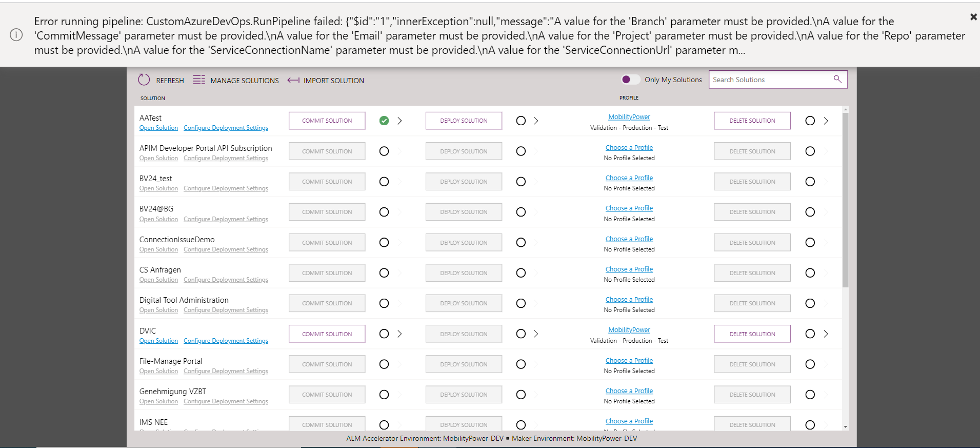The width and height of the screenshot is (980, 448).
Task: Click the Refresh icon in the toolbar
Action: (144, 80)
